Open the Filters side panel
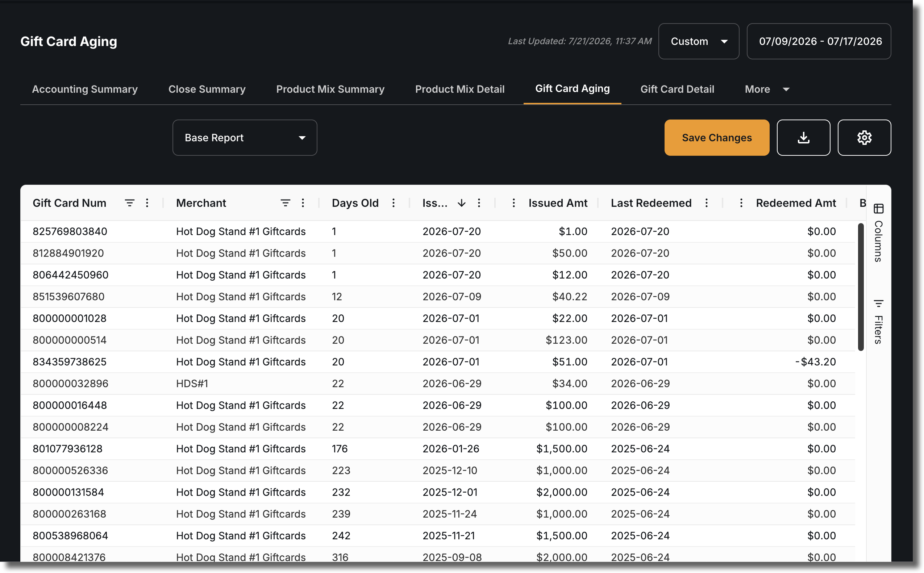 pyautogui.click(x=878, y=321)
